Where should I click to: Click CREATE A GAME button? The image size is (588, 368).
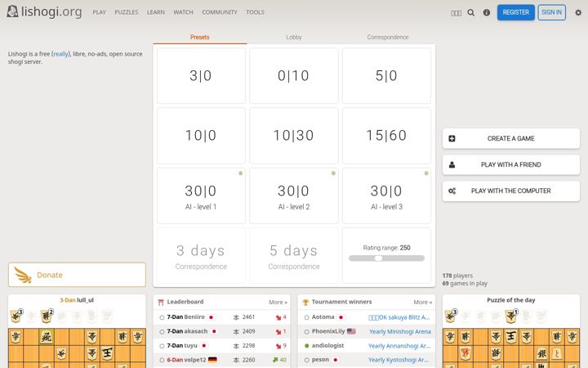(x=510, y=138)
